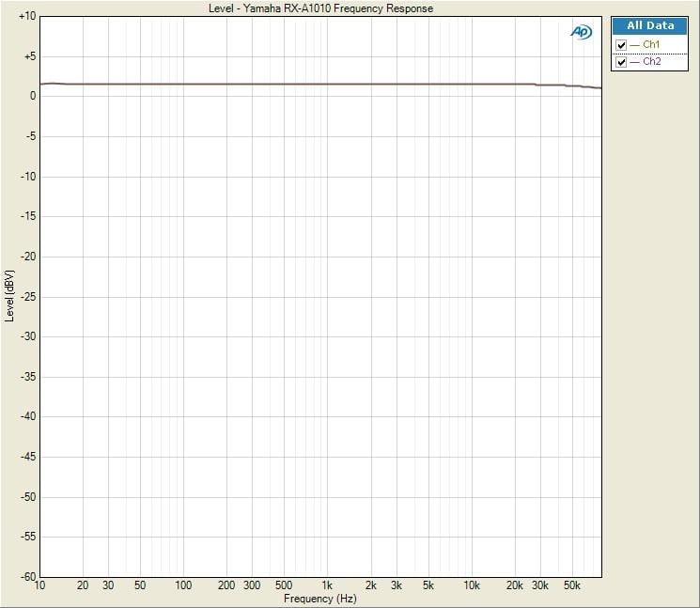This screenshot has width=700, height=608.
Task: Uncheck the Ch1 trace checkbox
Action: click(x=621, y=45)
